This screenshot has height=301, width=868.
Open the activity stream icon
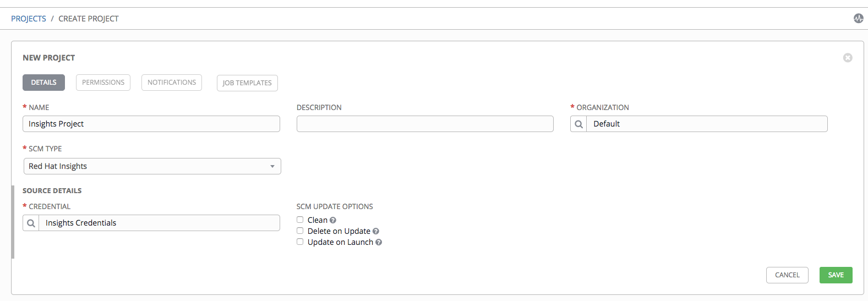(x=858, y=18)
